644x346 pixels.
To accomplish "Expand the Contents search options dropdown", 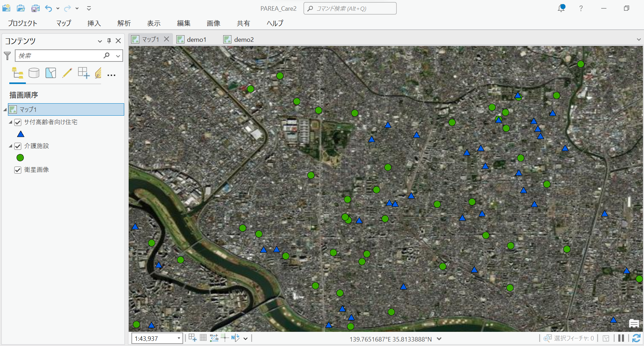I will (118, 56).
